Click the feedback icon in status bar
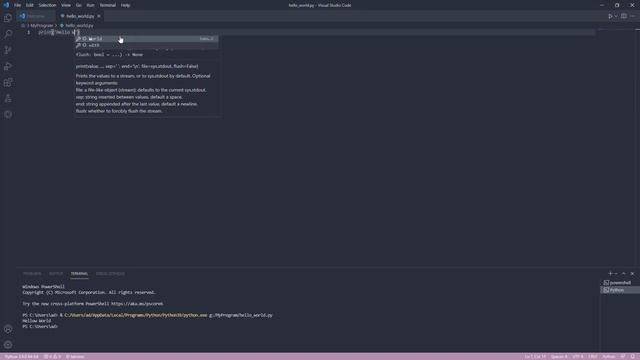This screenshot has height=360, width=640. click(623, 357)
